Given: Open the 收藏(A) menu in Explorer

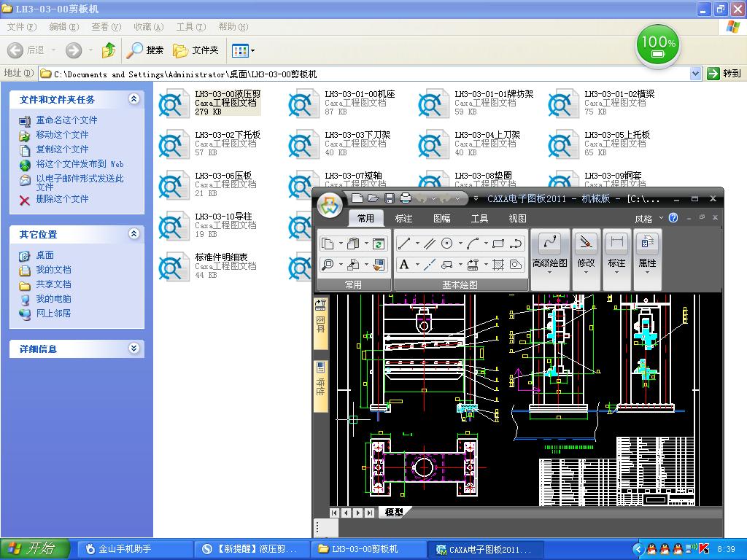Looking at the screenshot, I should (x=149, y=27).
